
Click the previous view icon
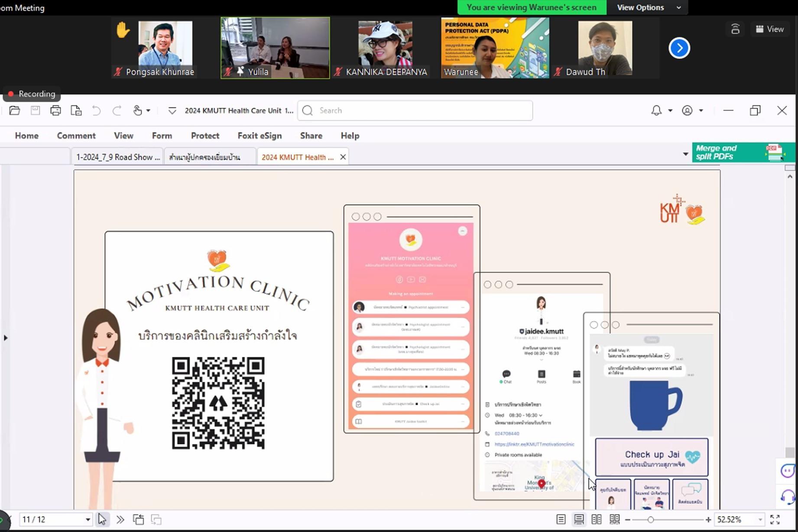click(x=138, y=519)
